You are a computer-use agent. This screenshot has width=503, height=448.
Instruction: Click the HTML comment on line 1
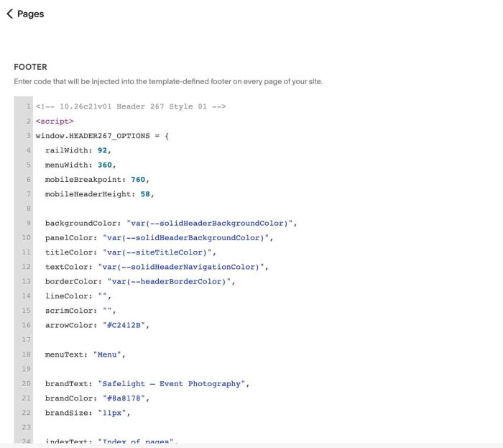coord(131,106)
